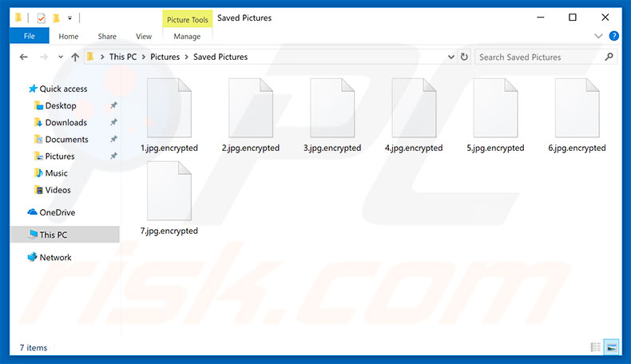Image resolution: width=631 pixels, height=364 pixels.
Task: Click This PC in the address breadcrumb
Action: tap(123, 57)
